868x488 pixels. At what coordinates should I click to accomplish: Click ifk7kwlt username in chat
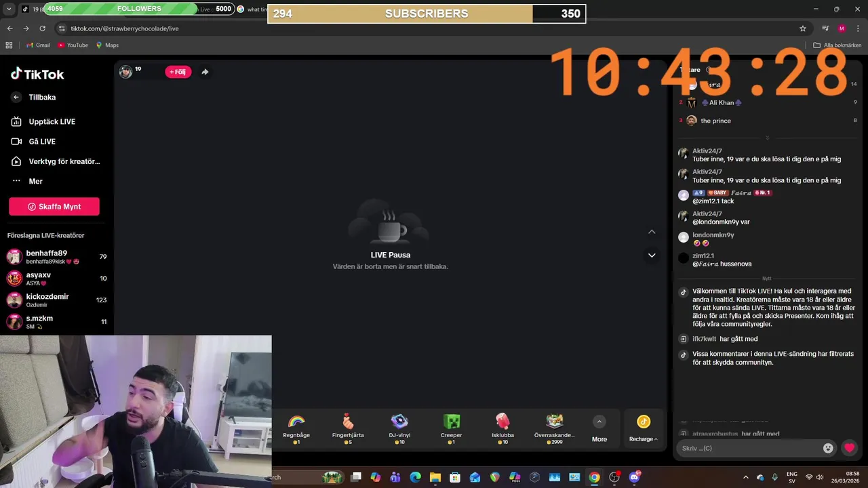(704, 339)
